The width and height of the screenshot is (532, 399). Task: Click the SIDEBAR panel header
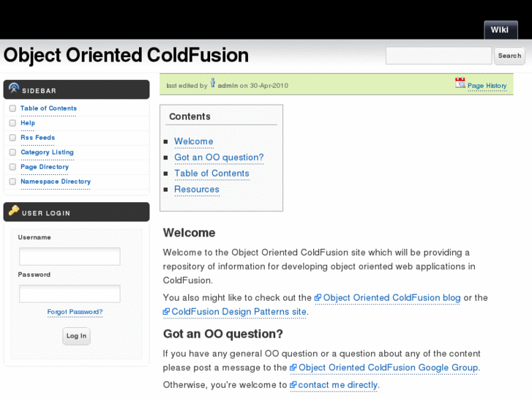click(76, 89)
